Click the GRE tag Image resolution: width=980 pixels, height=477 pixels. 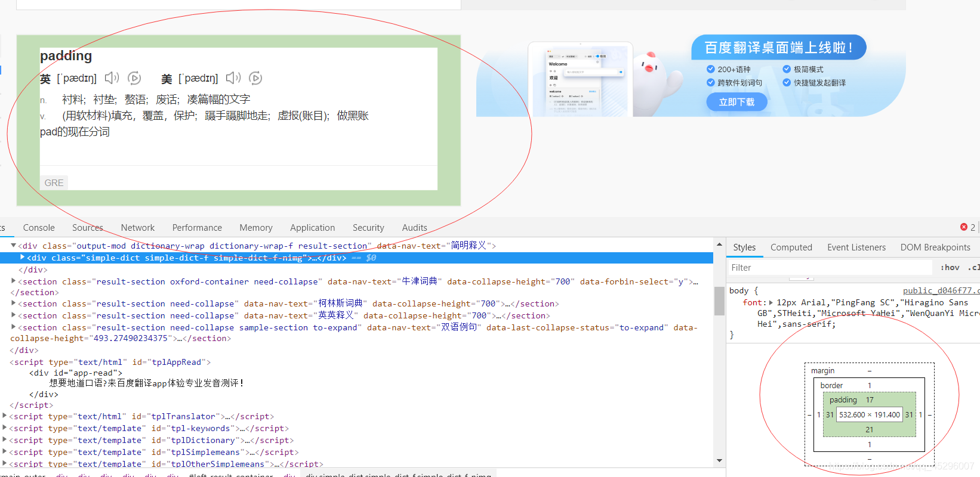tap(54, 183)
